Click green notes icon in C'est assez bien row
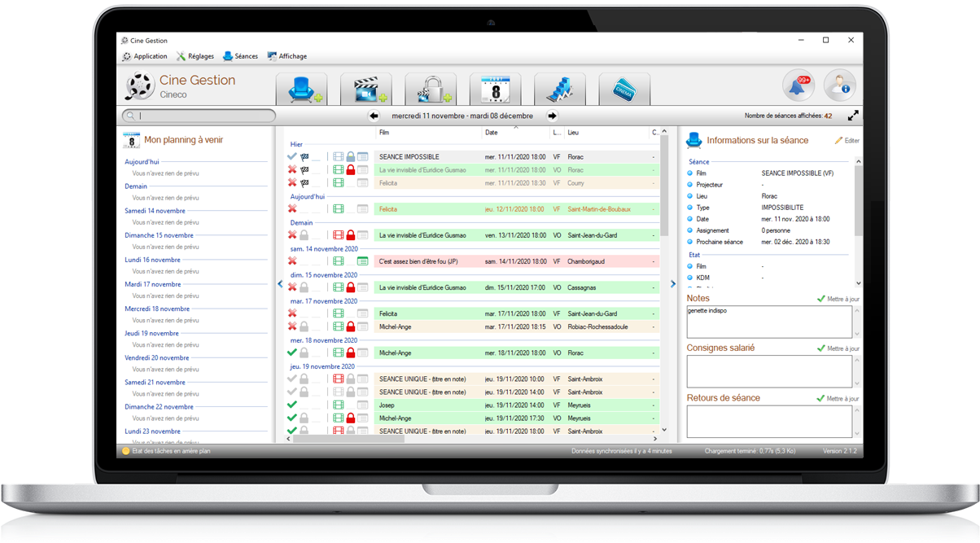The height and width of the screenshot is (543, 980). (x=363, y=261)
